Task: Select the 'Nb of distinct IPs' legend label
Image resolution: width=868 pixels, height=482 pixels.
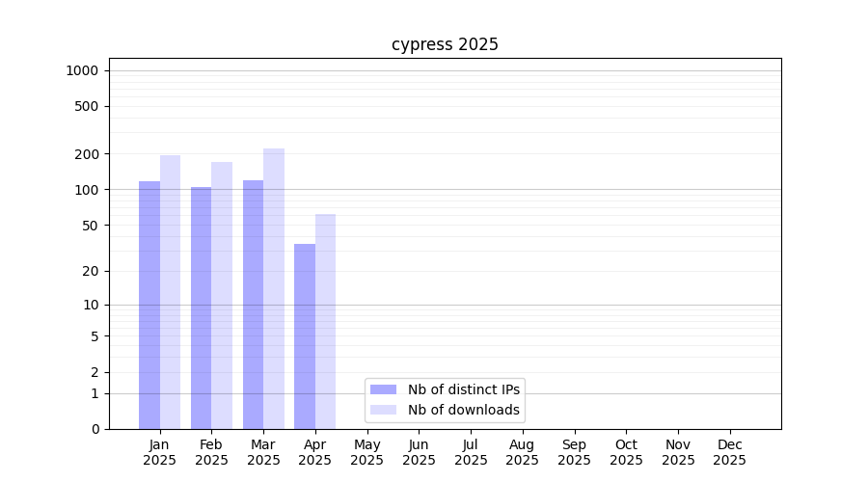Action: pos(463,389)
